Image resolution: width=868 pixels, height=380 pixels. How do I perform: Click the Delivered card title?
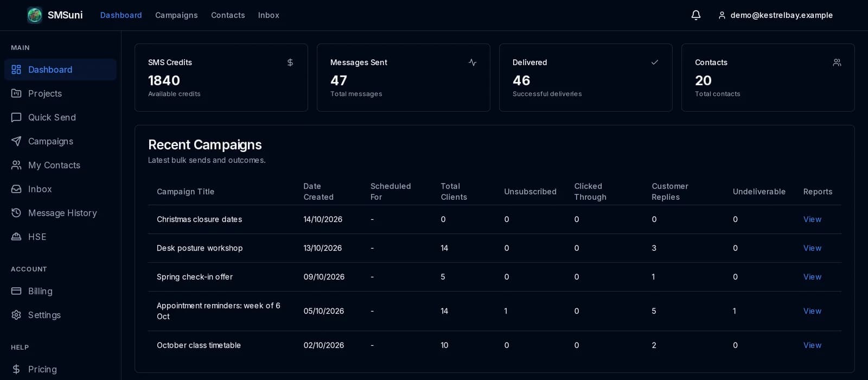coord(529,62)
